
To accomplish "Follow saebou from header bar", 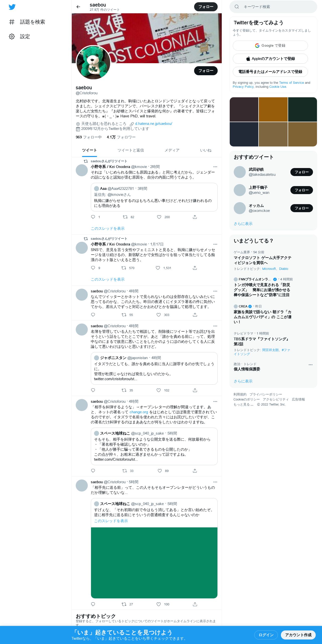I will [206, 7].
